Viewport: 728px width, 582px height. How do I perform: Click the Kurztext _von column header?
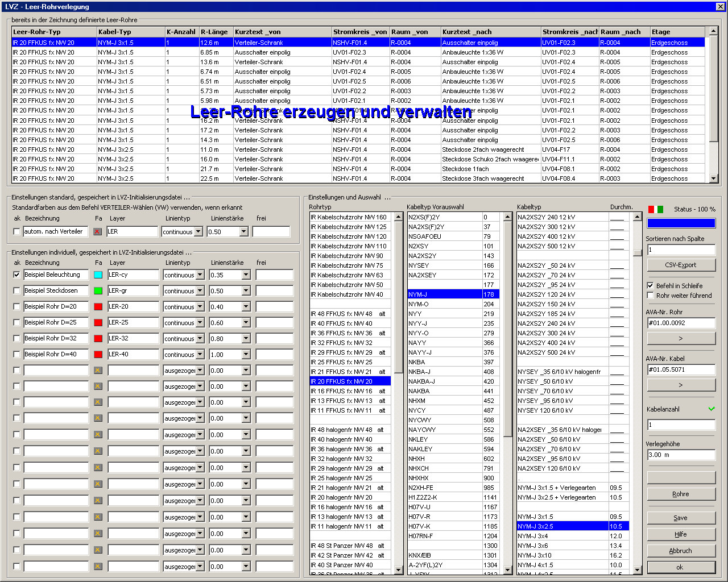point(283,32)
